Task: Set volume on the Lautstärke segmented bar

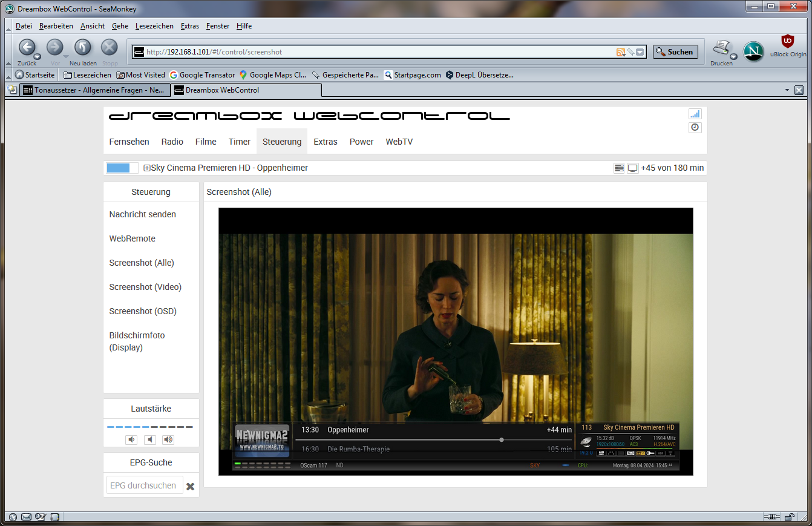Action: coord(150,427)
